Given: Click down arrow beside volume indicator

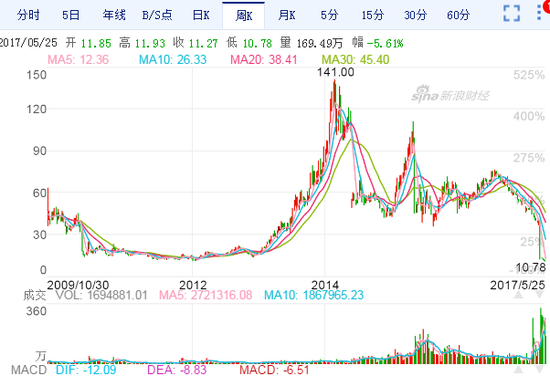Looking at the screenshot, I should [539, 295].
